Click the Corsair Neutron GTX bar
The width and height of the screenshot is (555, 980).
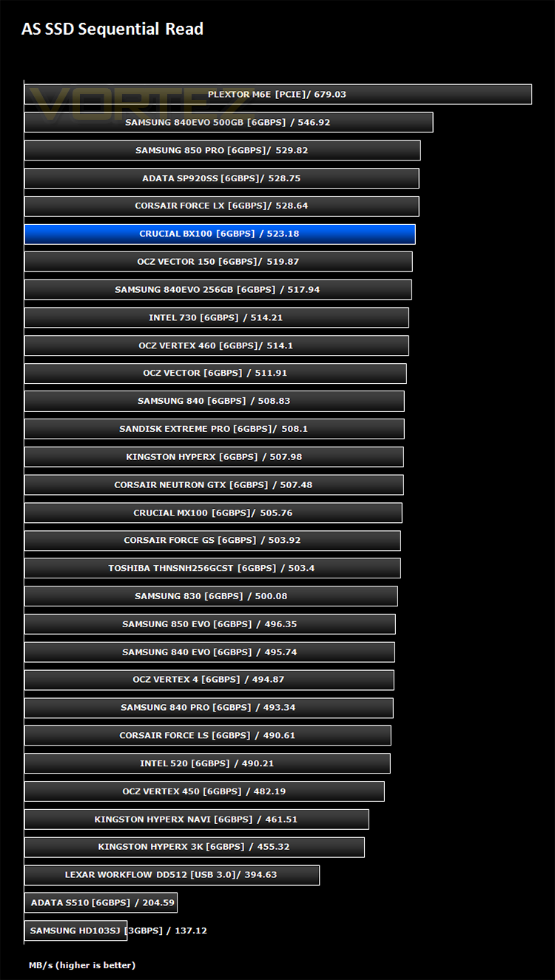click(x=214, y=484)
